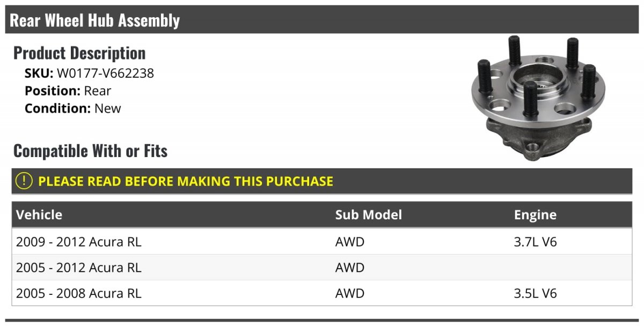Select the 2005 - 2008 Acura RL row
This screenshot has width=644, height=327.
(79, 293)
